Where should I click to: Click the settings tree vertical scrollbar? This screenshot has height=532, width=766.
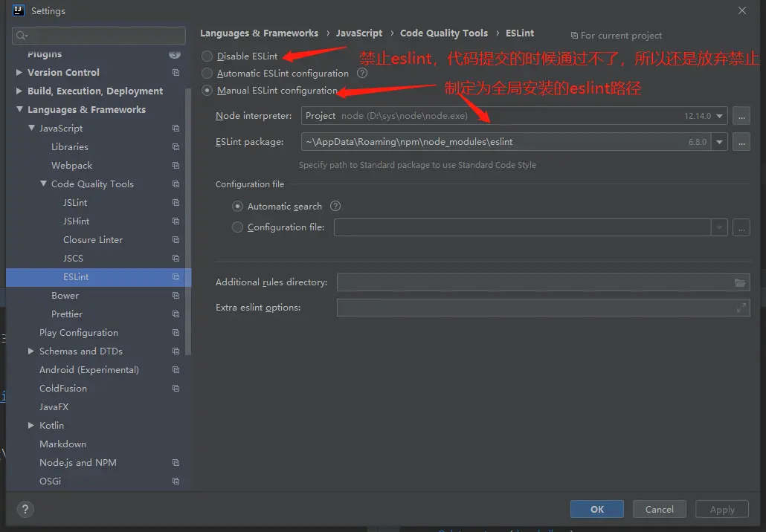click(188, 222)
